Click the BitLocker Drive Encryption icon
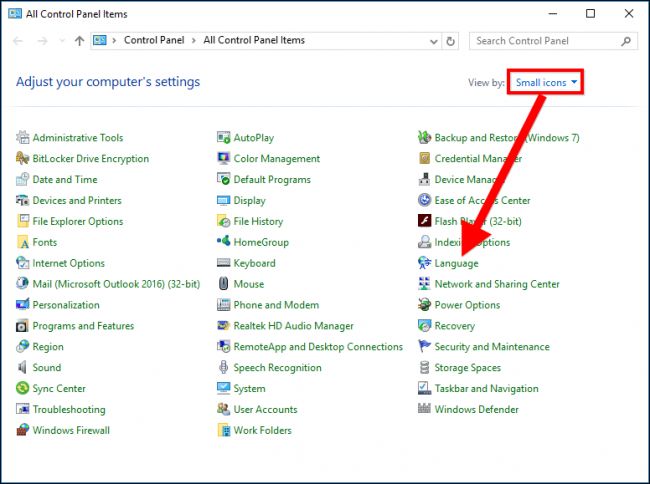The height and width of the screenshot is (484, 650). 23,159
